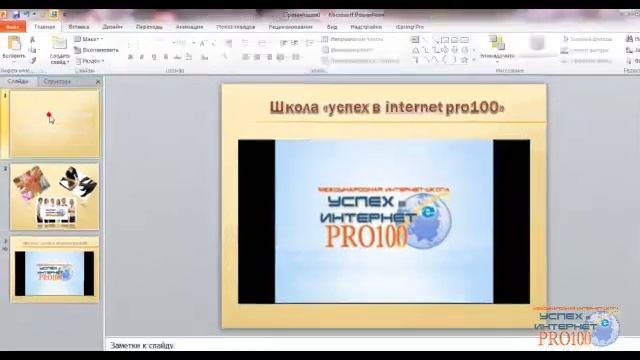Switch to the Переходы ribbon tab
Screen dimensions: 640x360
coord(149,27)
